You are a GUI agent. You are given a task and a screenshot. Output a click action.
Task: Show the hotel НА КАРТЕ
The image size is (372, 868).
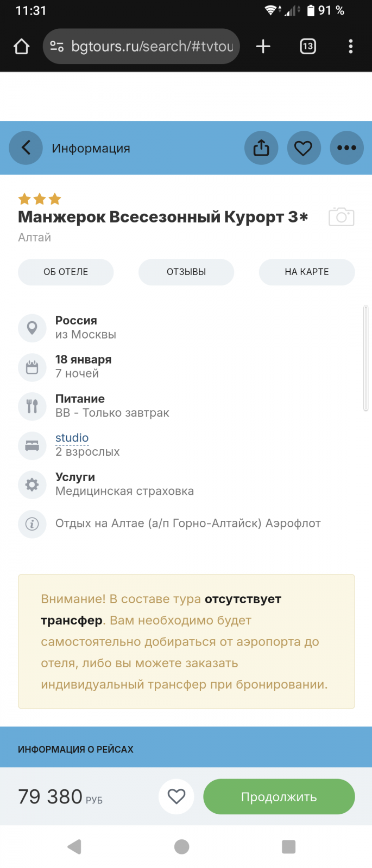click(x=307, y=272)
